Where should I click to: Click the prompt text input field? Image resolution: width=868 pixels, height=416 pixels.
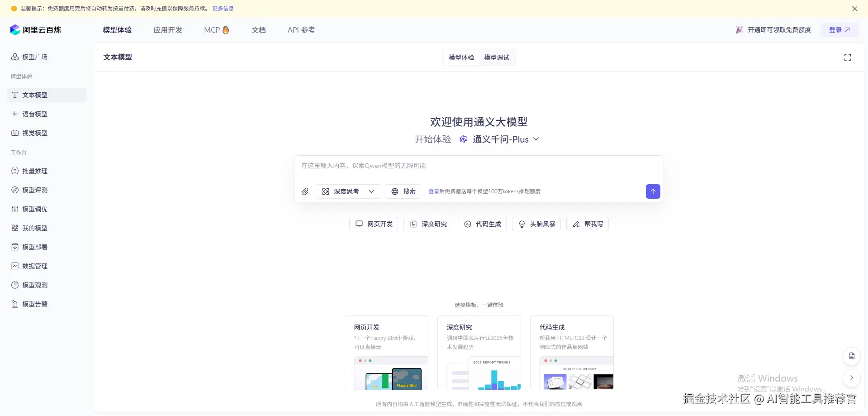click(479, 166)
